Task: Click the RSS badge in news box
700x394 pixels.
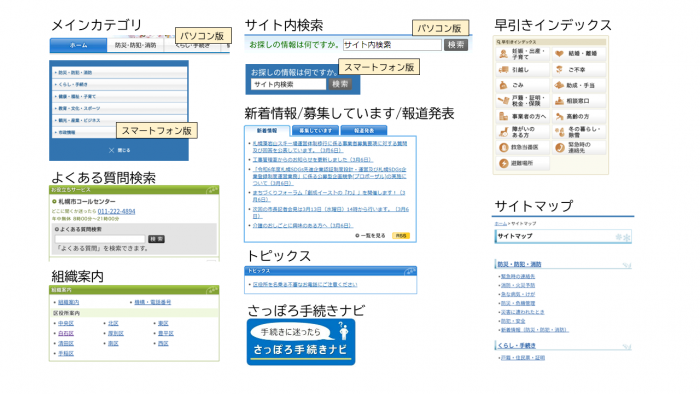Action: (x=400, y=236)
